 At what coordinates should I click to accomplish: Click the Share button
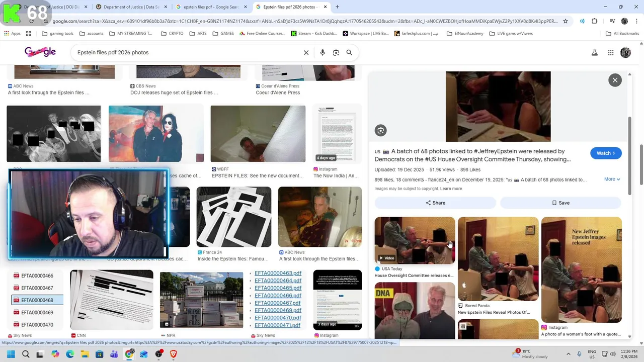coord(435,203)
